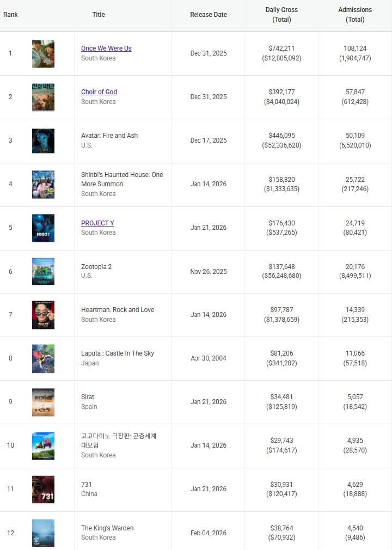The image size is (392, 550).
Task: Open the Once We Were Us title link
Action: pyautogui.click(x=106, y=48)
